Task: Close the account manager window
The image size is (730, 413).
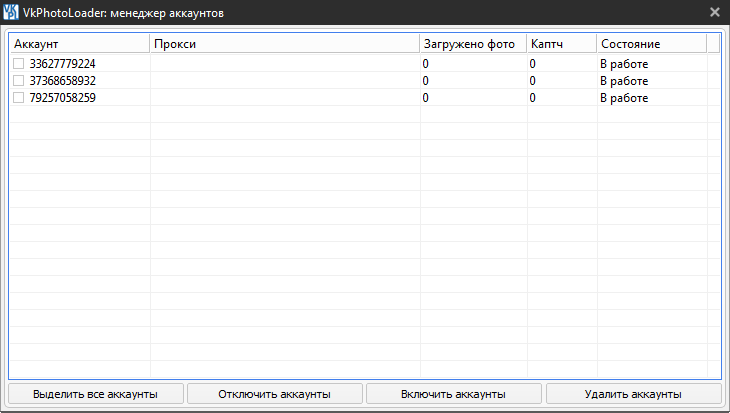Action: coord(715,12)
